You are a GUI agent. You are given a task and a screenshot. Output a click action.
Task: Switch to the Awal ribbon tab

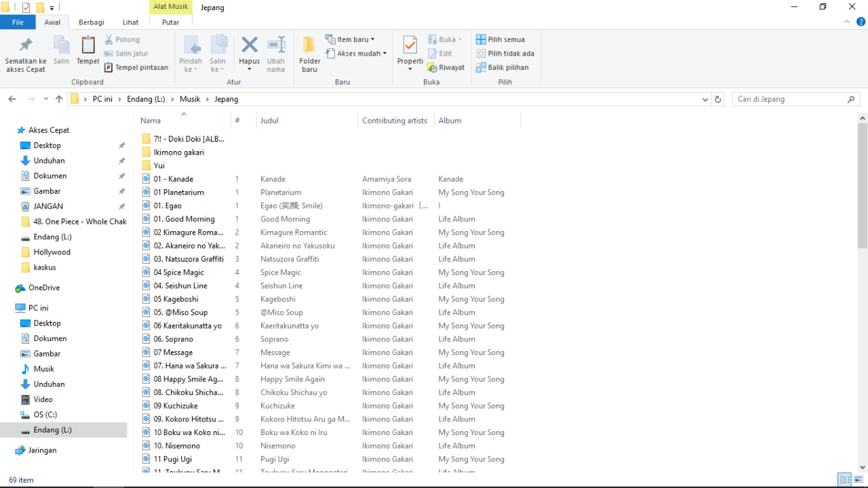point(52,22)
